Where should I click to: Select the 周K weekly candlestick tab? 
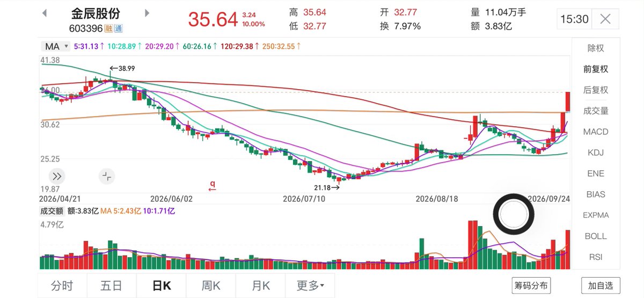pyautogui.click(x=210, y=286)
